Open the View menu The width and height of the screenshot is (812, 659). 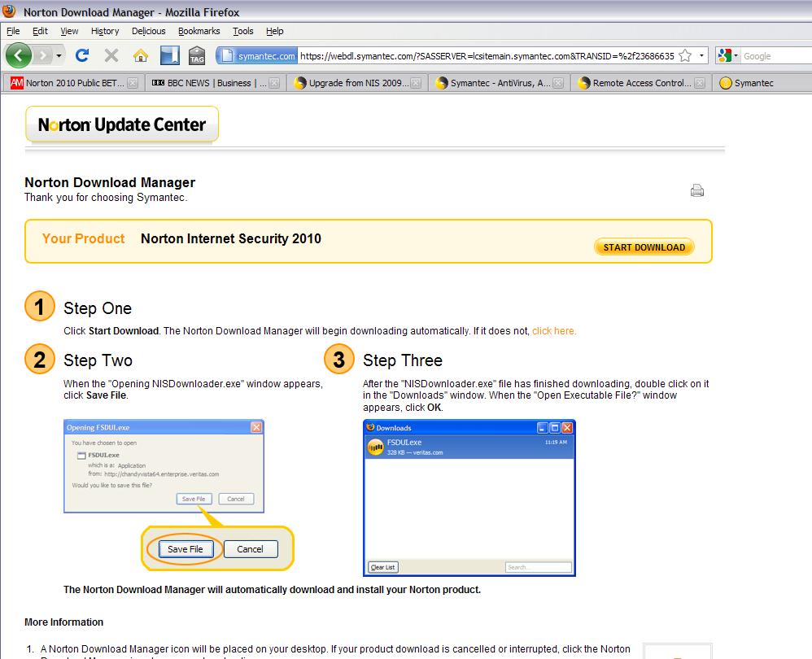click(x=69, y=31)
